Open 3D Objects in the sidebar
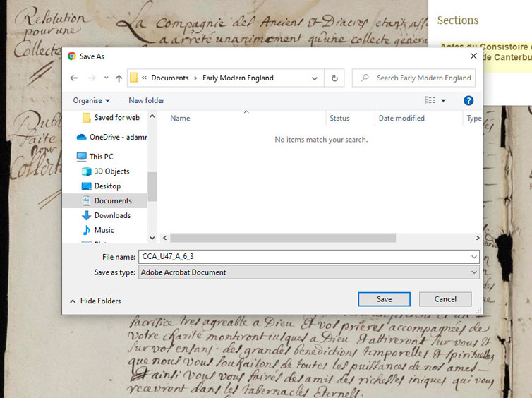This screenshot has height=398, width=532. tap(105, 171)
